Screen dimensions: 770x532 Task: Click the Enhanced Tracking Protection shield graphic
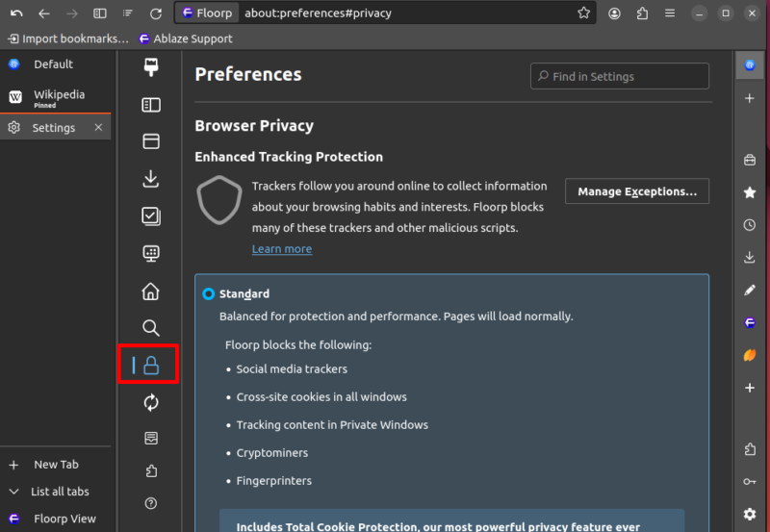(x=219, y=200)
